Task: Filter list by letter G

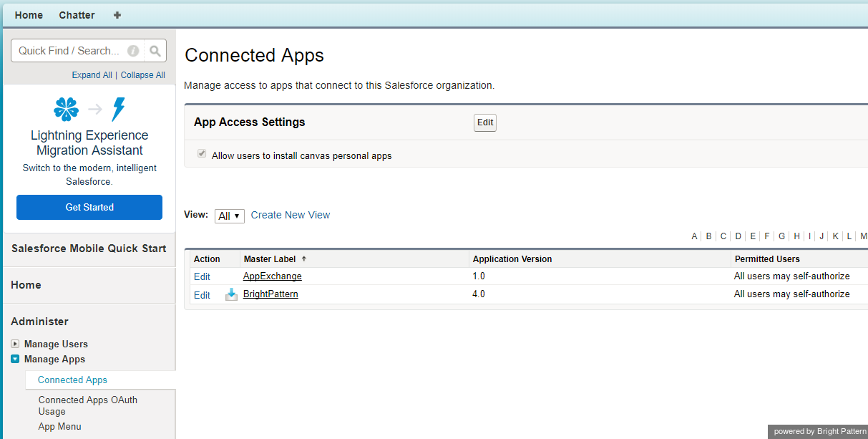Action: [782, 236]
